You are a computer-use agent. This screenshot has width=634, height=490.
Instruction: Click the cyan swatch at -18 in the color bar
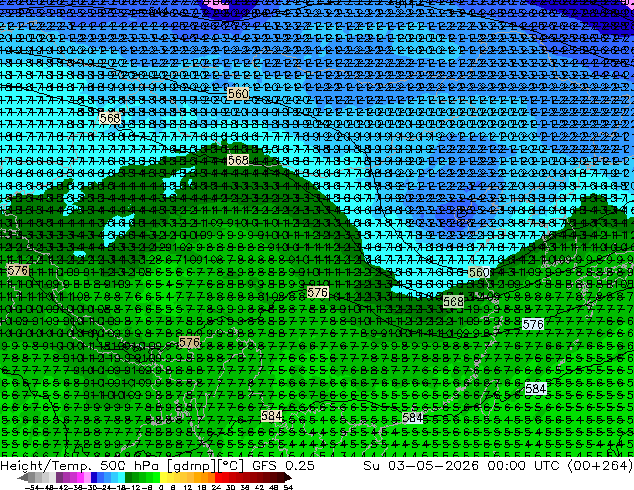click(x=122, y=477)
